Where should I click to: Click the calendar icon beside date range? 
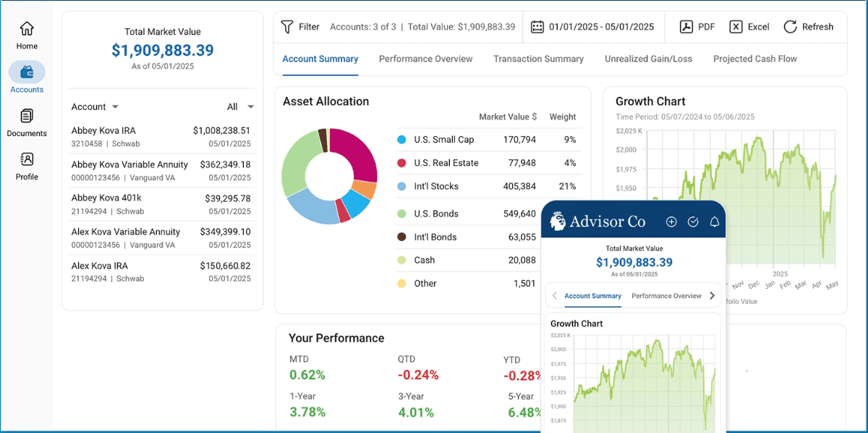tap(537, 27)
